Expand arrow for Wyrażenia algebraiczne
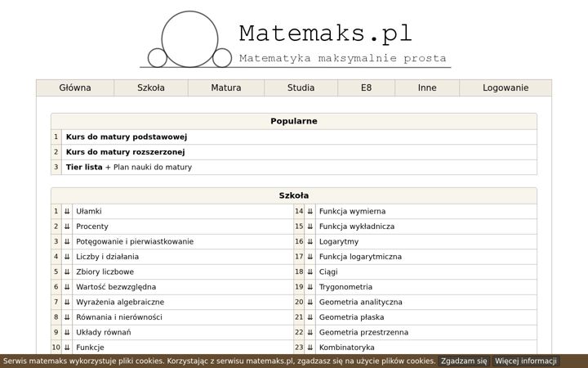This screenshot has height=368, width=588. (67, 303)
